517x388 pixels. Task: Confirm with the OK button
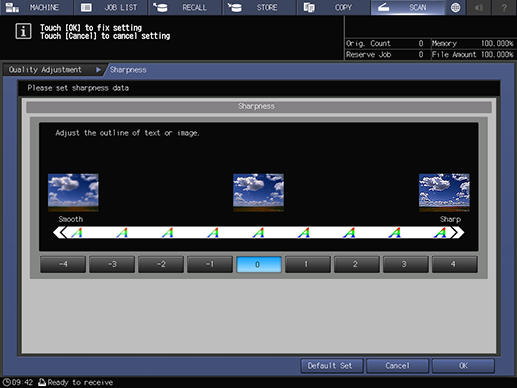click(463, 366)
